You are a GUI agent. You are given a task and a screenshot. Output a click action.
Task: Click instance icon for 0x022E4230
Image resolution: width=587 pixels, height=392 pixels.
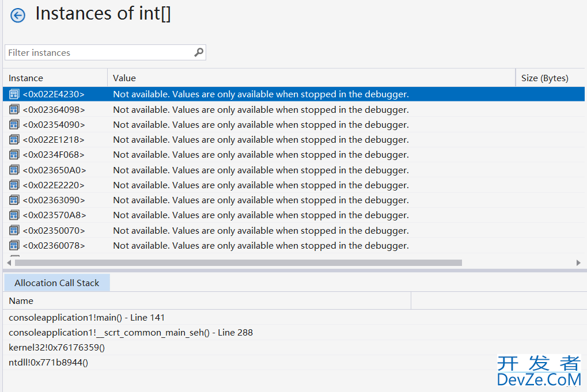(x=14, y=94)
